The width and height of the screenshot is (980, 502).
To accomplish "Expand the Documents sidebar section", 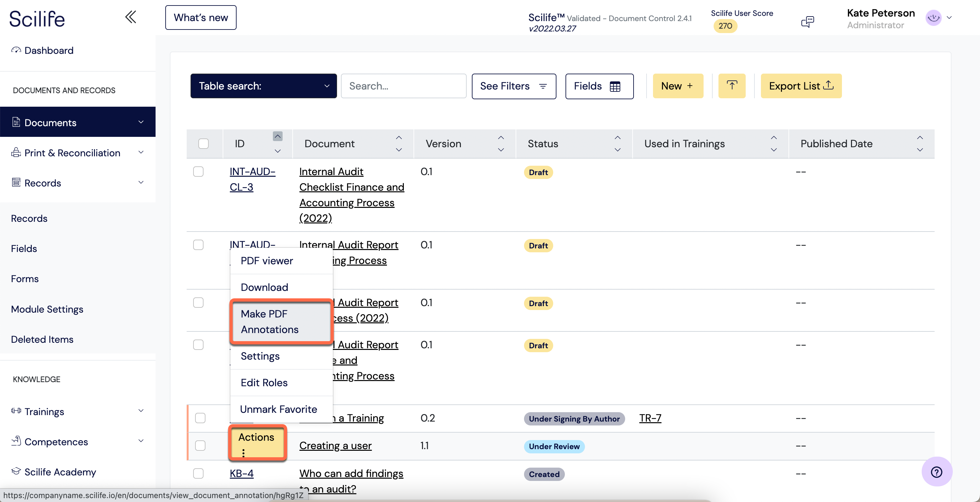I will pos(141,122).
